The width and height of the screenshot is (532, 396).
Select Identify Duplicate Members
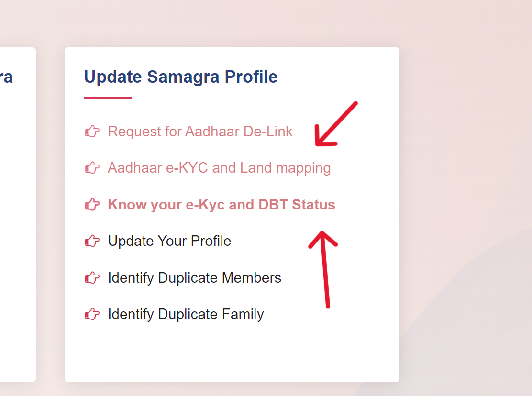194,277
